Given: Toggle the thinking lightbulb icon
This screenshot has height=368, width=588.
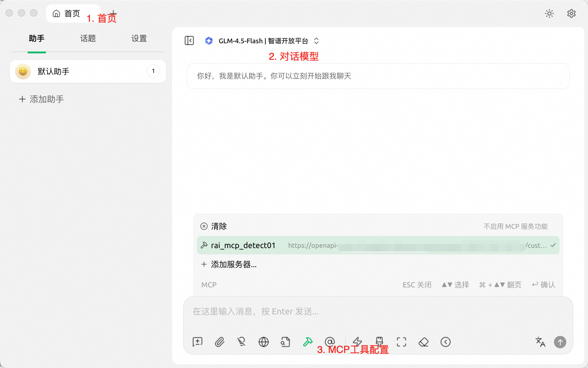Looking at the screenshot, I should [242, 342].
